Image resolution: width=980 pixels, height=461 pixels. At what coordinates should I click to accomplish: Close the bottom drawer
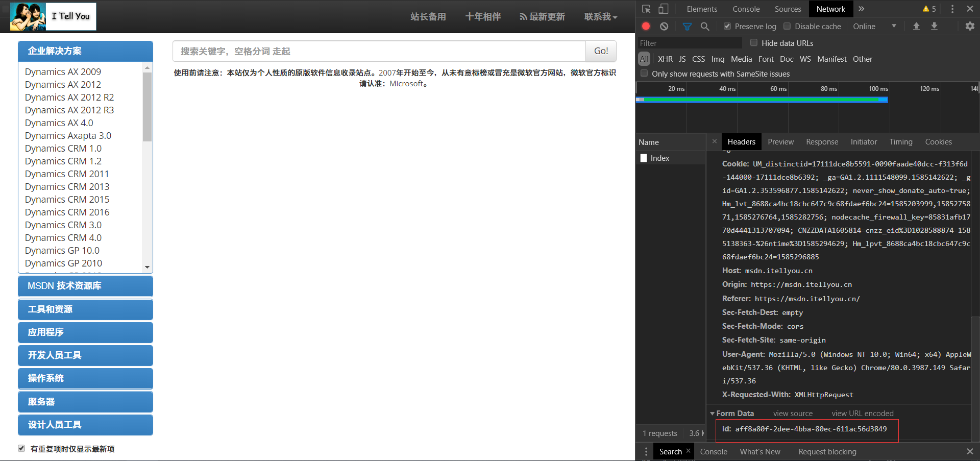click(970, 451)
